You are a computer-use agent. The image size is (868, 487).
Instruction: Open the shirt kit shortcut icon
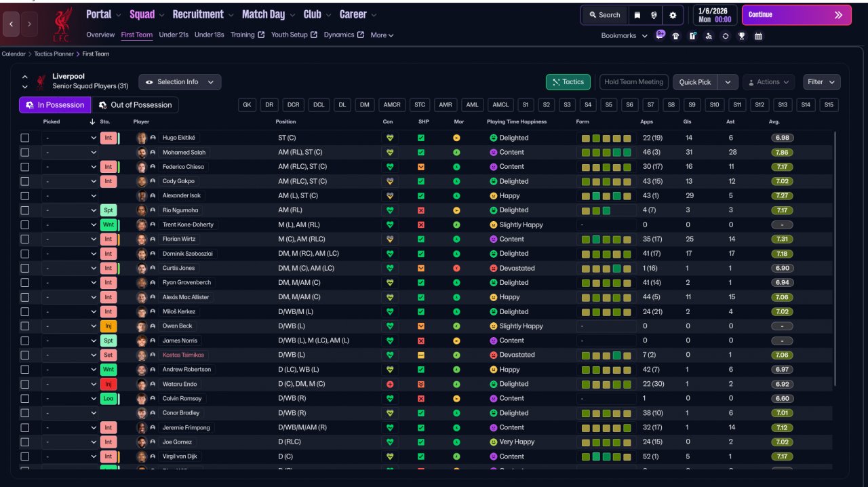[x=676, y=36]
